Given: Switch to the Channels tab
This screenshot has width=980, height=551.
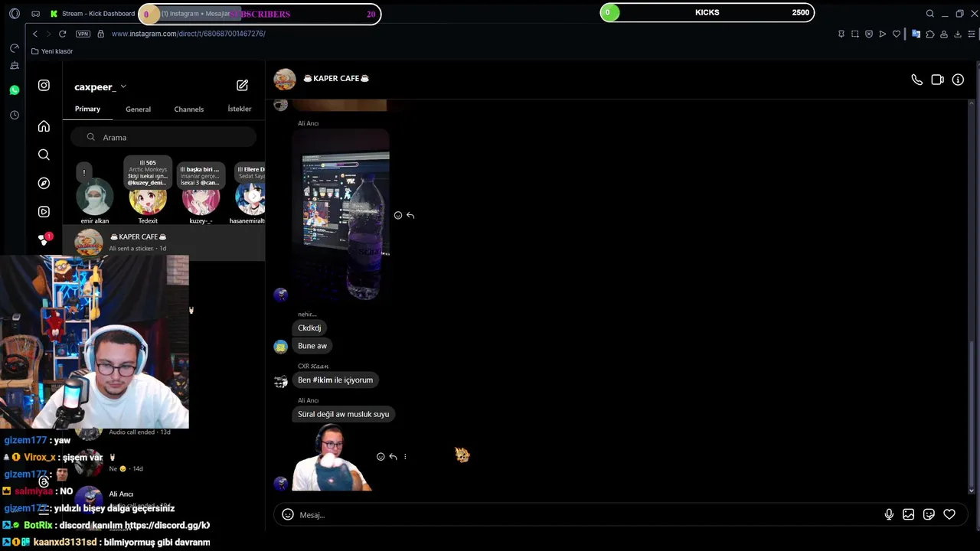Looking at the screenshot, I should pos(188,109).
